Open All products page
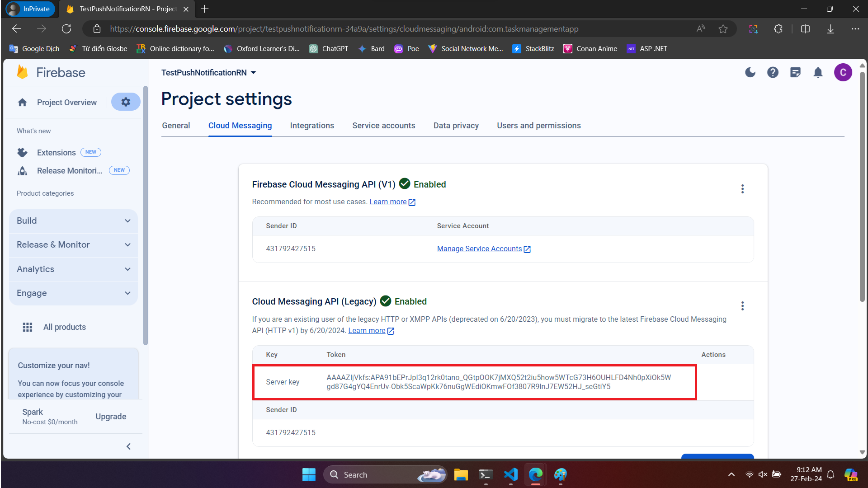 pyautogui.click(x=65, y=327)
